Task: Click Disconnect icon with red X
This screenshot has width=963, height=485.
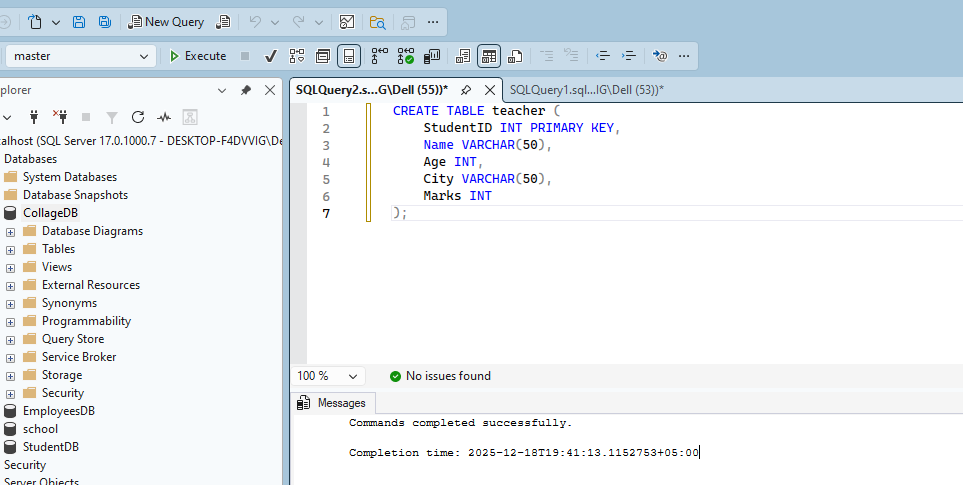Action: (59, 117)
